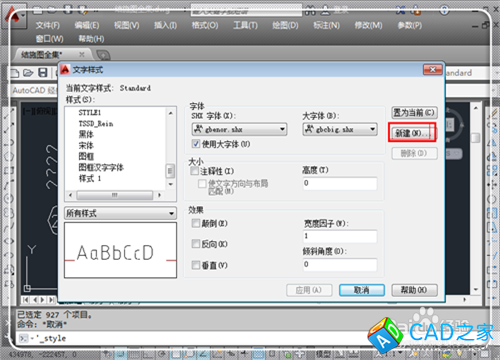
Task: Jump to first layout tab arrow
Action: tap(25, 300)
